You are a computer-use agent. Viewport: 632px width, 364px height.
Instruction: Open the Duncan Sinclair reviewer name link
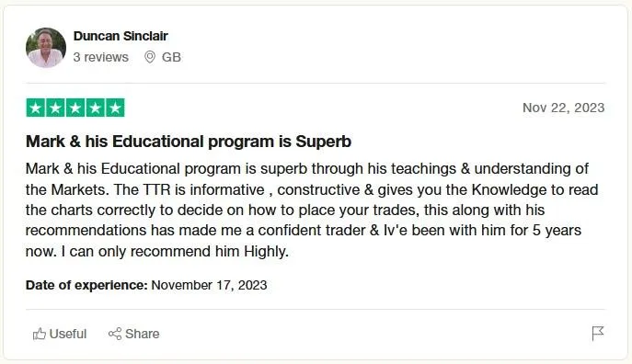pos(121,36)
